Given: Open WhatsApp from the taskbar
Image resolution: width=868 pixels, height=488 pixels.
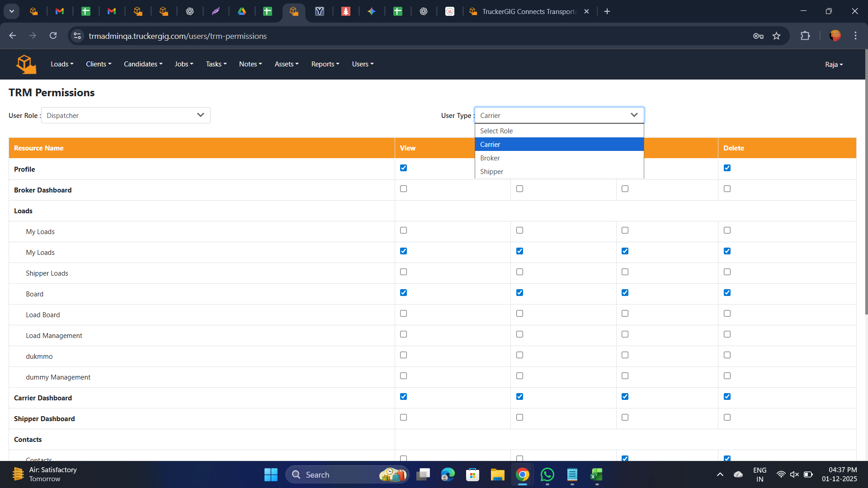Looking at the screenshot, I should tap(547, 475).
